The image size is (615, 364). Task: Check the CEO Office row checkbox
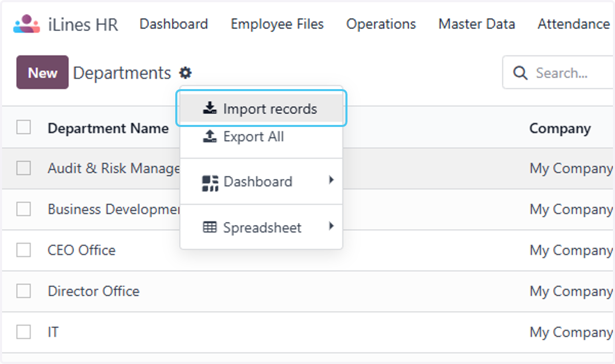click(24, 250)
